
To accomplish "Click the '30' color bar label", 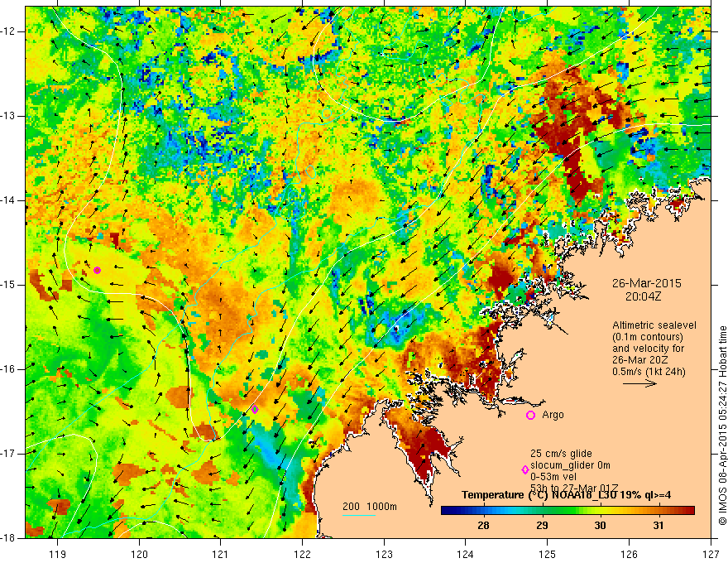I will click(x=600, y=526).
